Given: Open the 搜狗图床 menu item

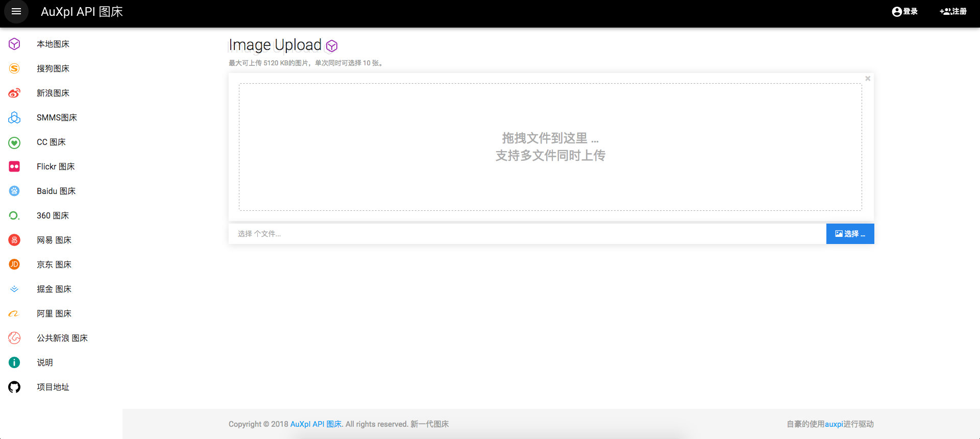Looking at the screenshot, I should [x=53, y=68].
